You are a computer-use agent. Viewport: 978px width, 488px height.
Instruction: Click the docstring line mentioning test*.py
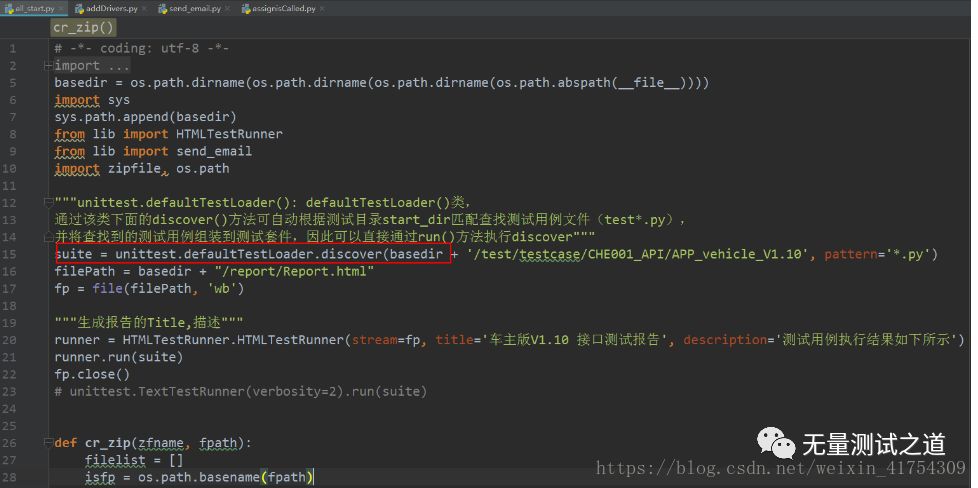(x=370, y=220)
